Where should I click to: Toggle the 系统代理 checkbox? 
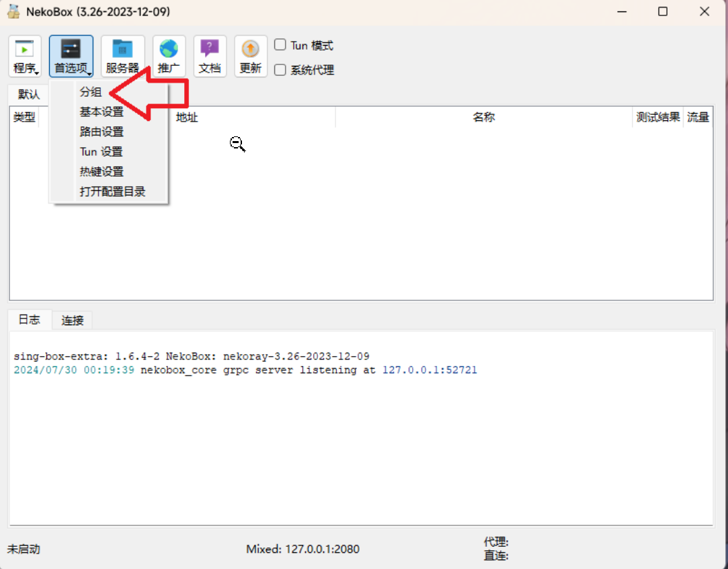[x=280, y=70]
